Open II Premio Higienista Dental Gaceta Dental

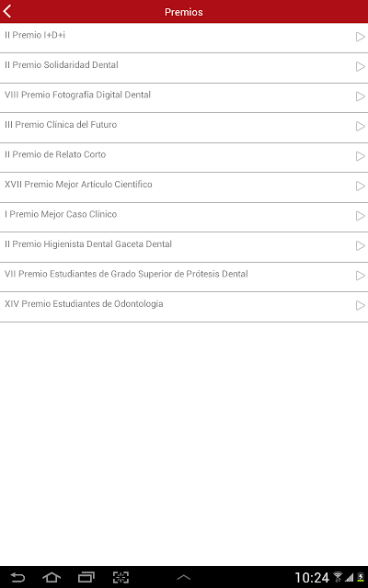pos(184,247)
